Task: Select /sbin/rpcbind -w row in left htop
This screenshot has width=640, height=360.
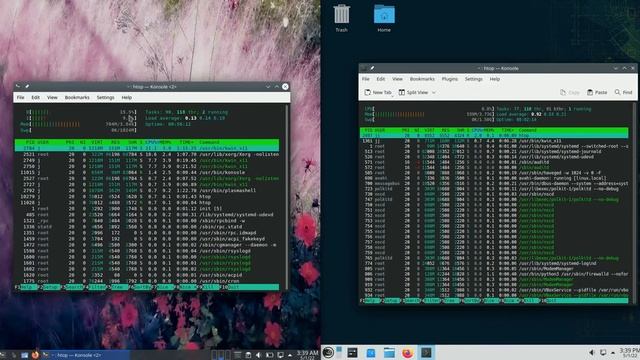Action: point(147,221)
